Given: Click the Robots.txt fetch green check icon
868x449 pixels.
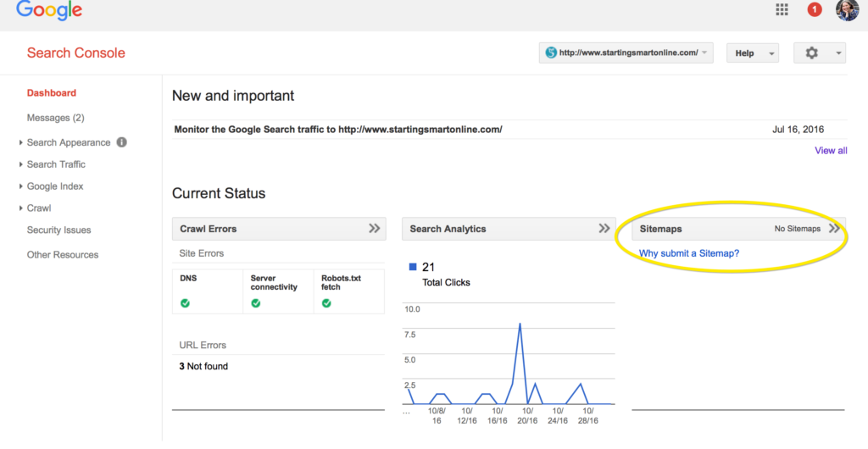Looking at the screenshot, I should (326, 303).
